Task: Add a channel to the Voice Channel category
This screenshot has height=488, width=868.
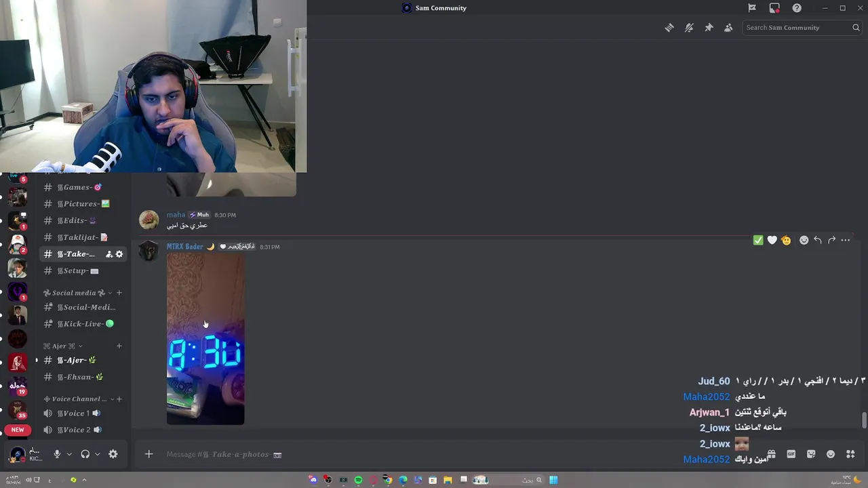Action: [x=119, y=399]
